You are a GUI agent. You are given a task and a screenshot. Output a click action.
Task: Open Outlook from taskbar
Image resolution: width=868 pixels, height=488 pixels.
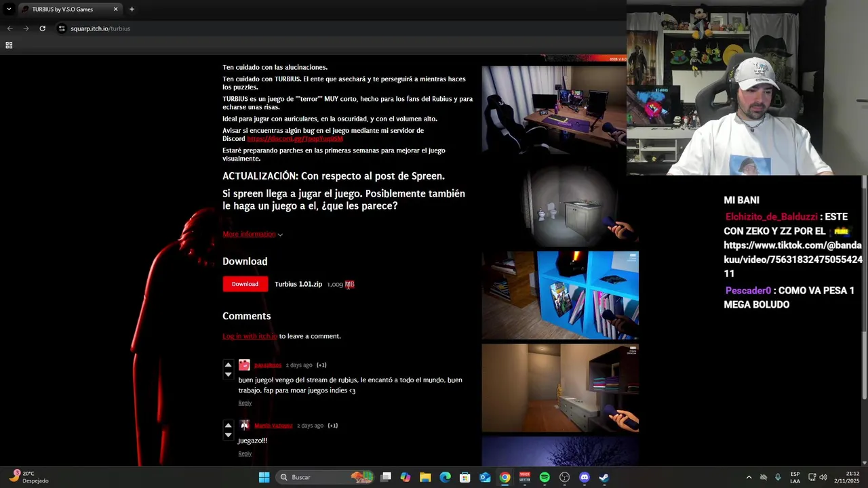[485, 477]
